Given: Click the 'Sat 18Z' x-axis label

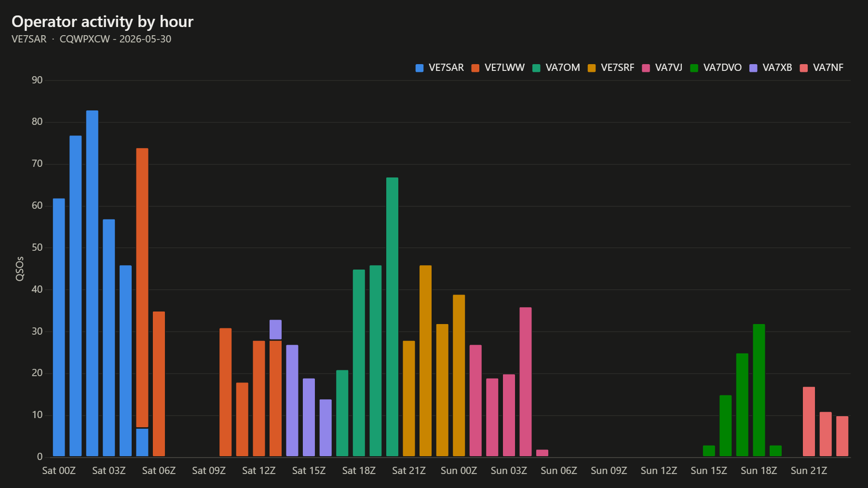Looking at the screenshot, I should (x=359, y=471).
